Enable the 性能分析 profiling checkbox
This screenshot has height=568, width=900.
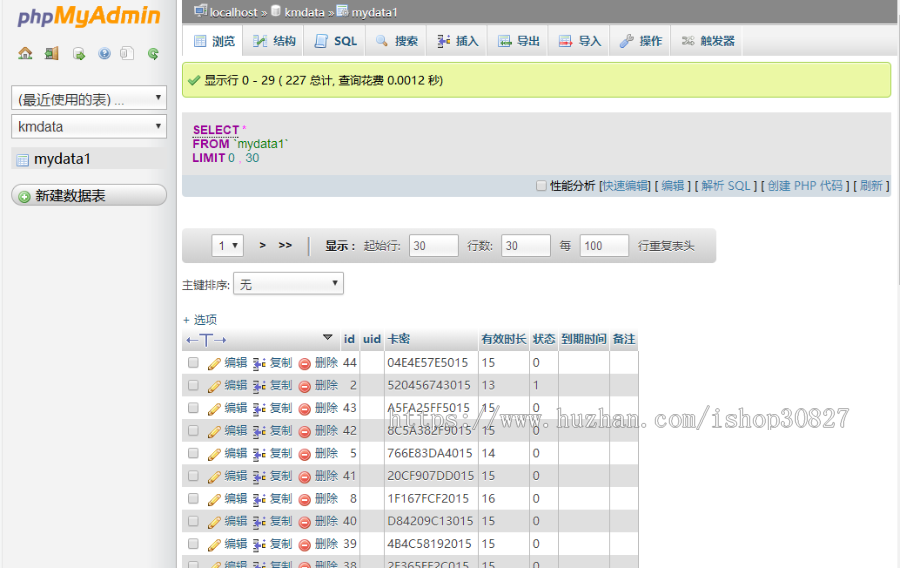tap(541, 185)
